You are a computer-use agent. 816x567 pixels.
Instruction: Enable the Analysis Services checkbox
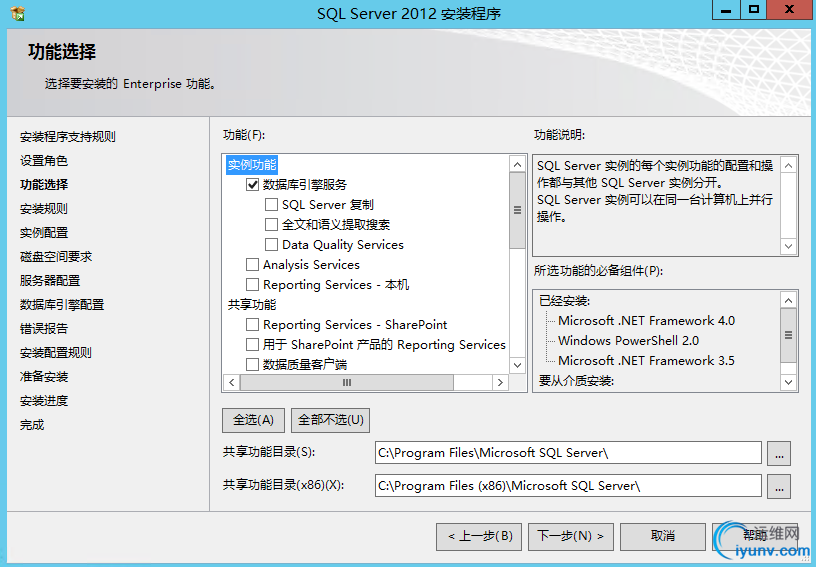pyautogui.click(x=252, y=264)
